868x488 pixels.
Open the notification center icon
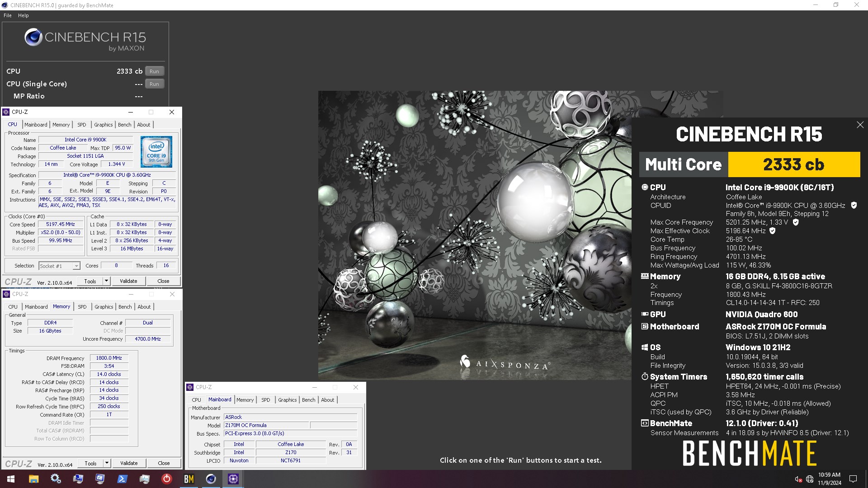click(x=853, y=479)
